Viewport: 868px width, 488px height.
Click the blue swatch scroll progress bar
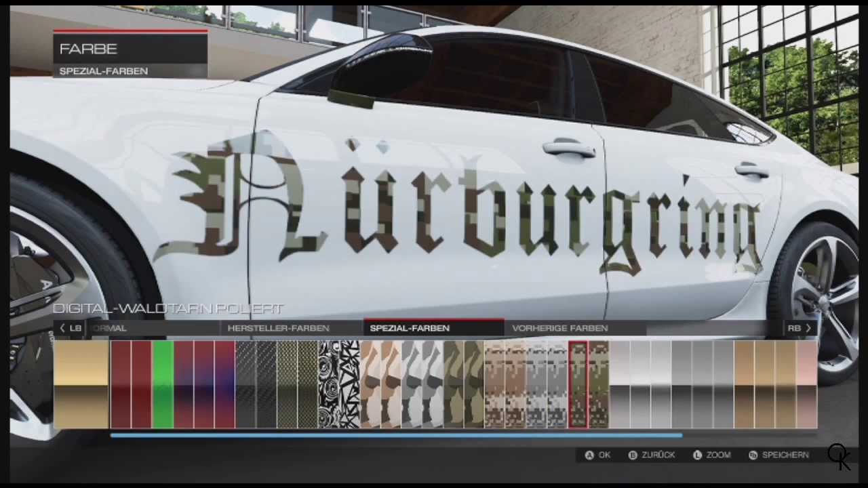(396, 435)
